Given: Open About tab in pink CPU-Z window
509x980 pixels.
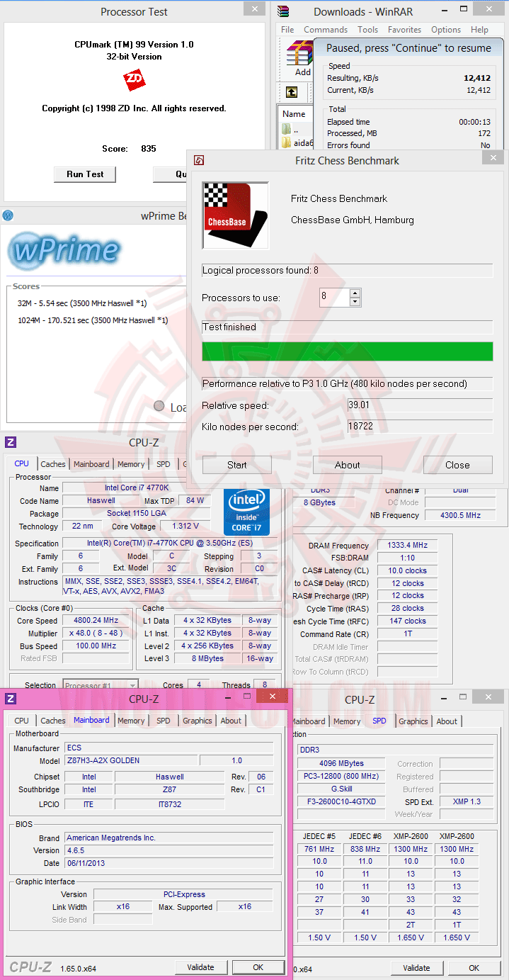Looking at the screenshot, I should [231, 721].
